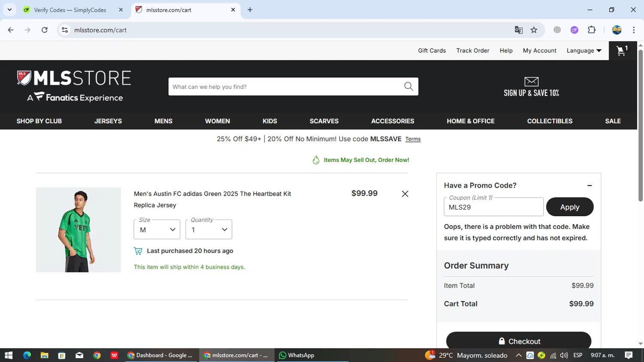Open Chrome extensions puzzle icon
Image resolution: width=644 pixels, height=362 pixels.
[592, 30]
